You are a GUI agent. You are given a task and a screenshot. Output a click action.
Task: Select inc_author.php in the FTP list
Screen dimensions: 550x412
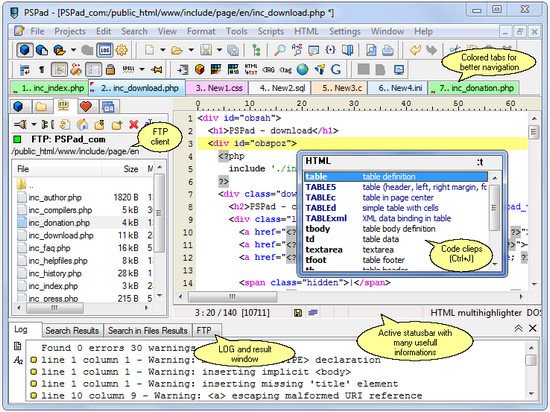(55, 197)
